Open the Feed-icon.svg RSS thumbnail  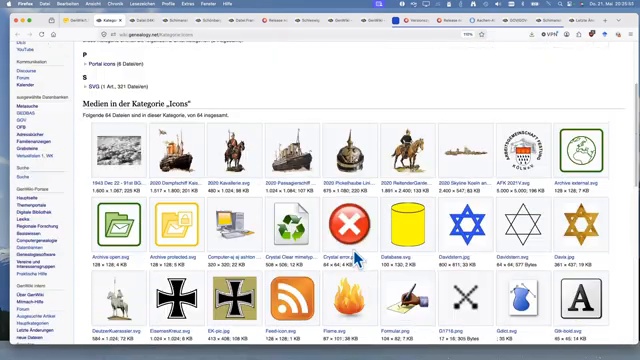point(292,298)
